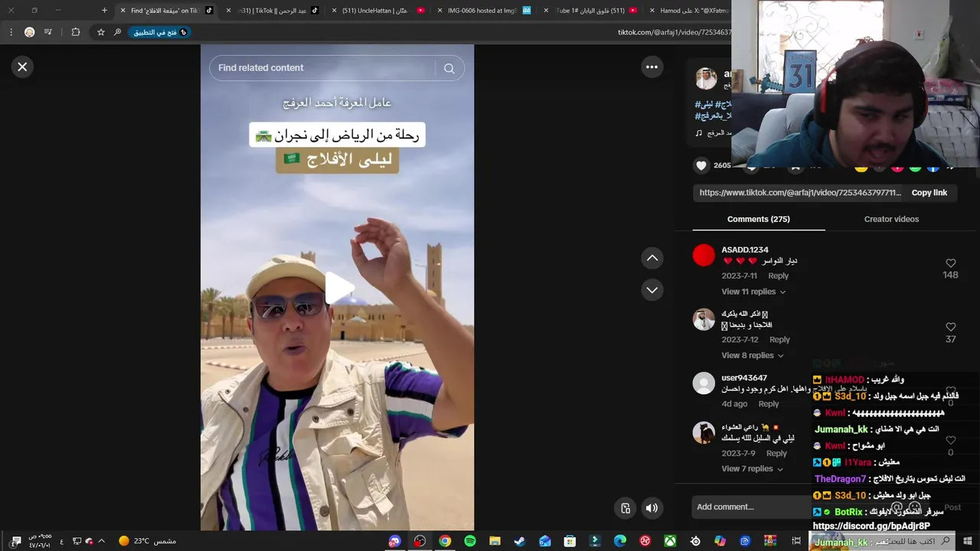Switch to the Creator videos tab
The image size is (980, 551).
coord(891,219)
